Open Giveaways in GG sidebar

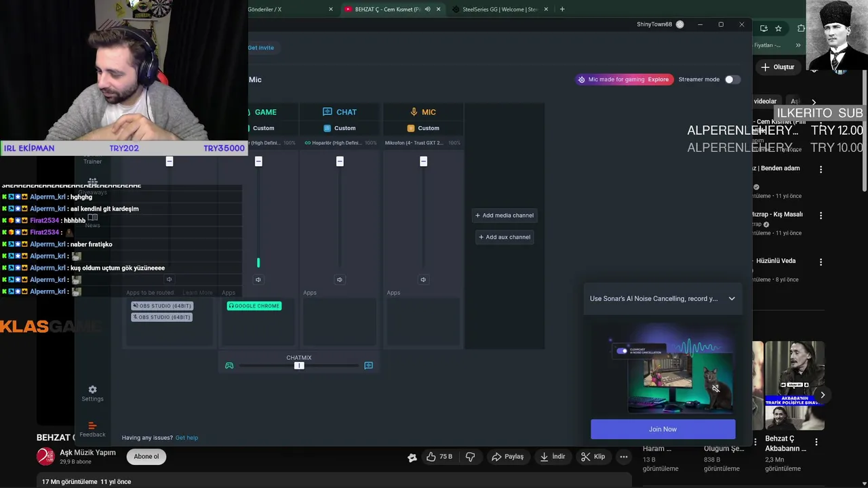(93, 186)
